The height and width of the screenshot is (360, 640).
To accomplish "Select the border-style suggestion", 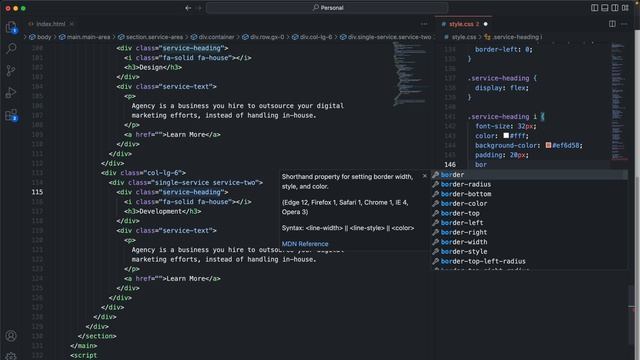I will pyautogui.click(x=529, y=251).
